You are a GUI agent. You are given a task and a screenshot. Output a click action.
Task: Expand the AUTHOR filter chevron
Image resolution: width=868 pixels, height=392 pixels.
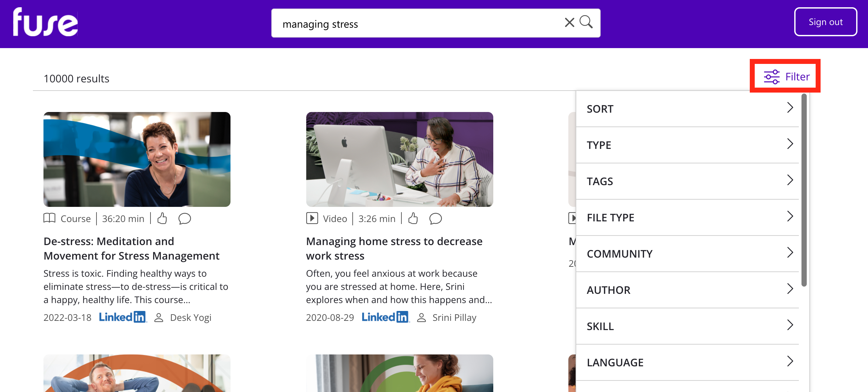coord(790,289)
